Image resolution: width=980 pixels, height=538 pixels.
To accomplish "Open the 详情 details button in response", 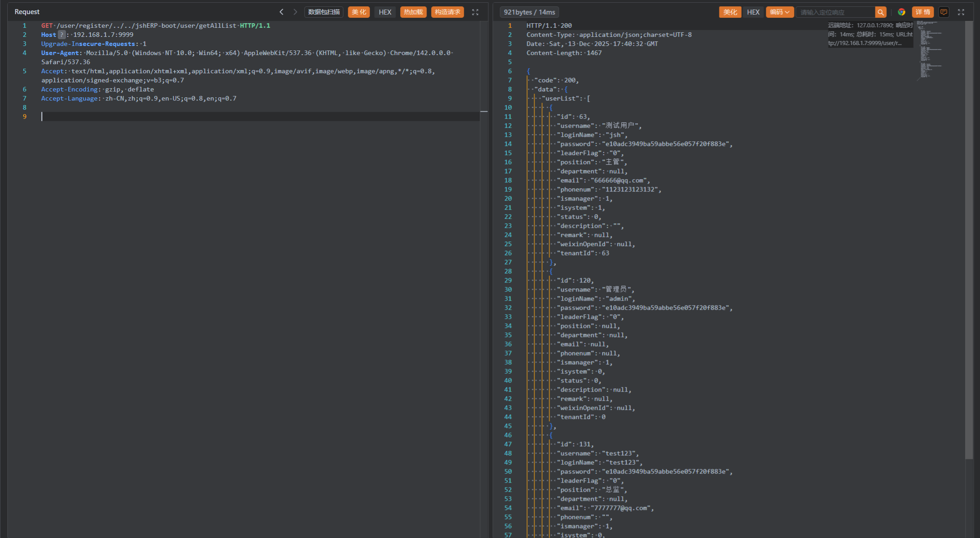I will (x=922, y=12).
